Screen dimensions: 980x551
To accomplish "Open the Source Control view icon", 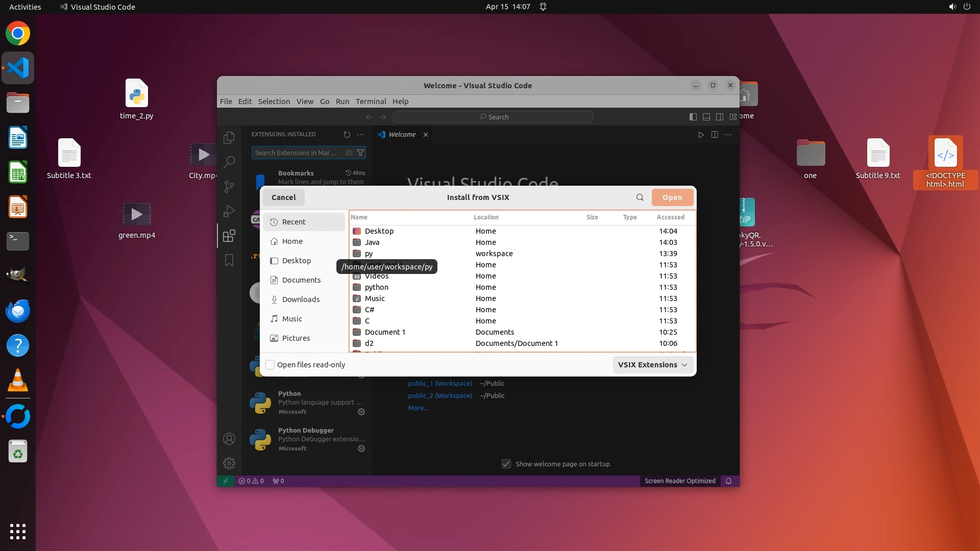I will 229,187.
